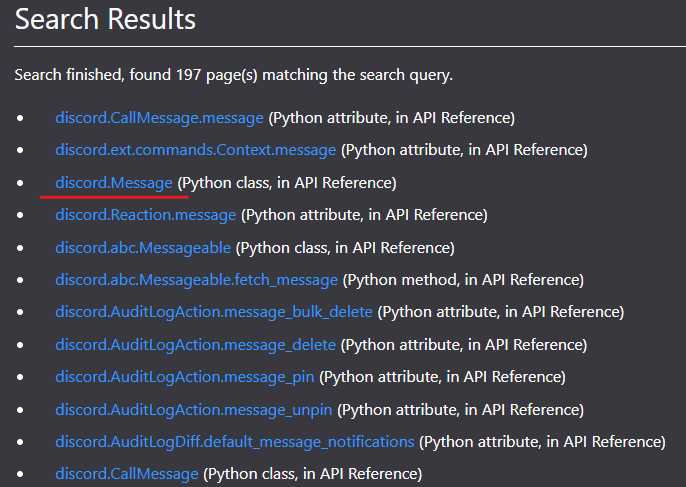Open the discord.Message class link

[x=114, y=183]
